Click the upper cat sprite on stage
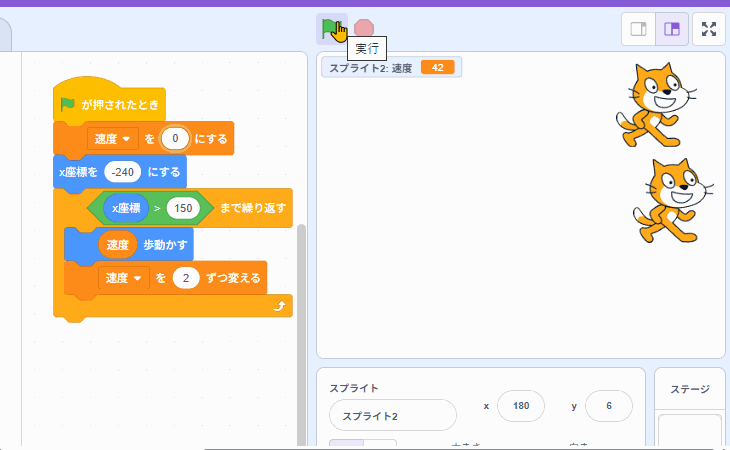Screen dimensions: 730x450 (656, 105)
